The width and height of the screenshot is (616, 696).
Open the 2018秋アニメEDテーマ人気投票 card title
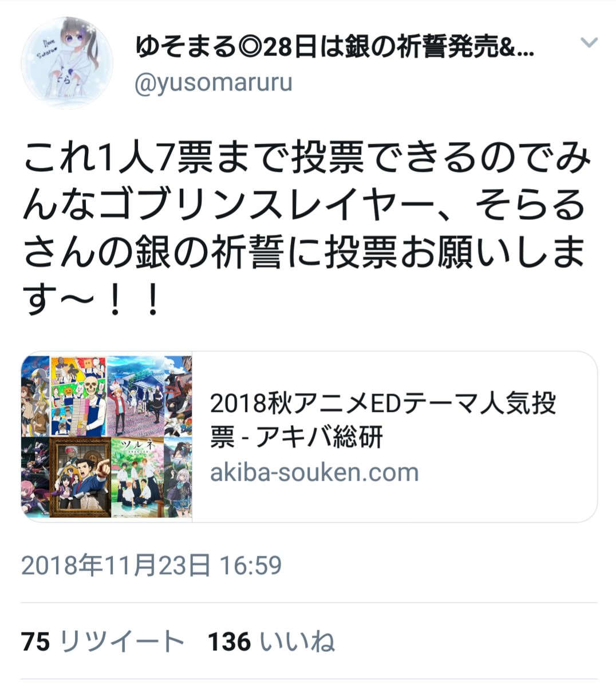(x=382, y=420)
